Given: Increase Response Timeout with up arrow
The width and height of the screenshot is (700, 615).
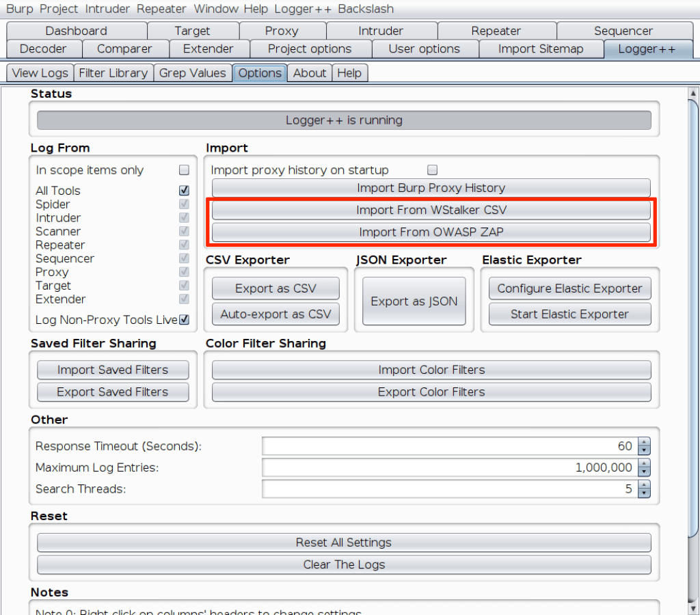Looking at the screenshot, I should pos(644,442).
